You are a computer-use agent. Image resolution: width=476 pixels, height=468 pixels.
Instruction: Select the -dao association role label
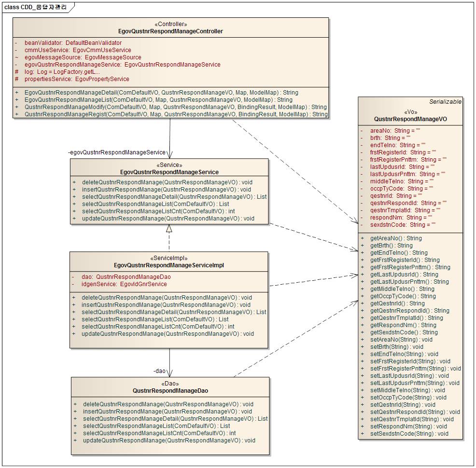tap(159, 371)
